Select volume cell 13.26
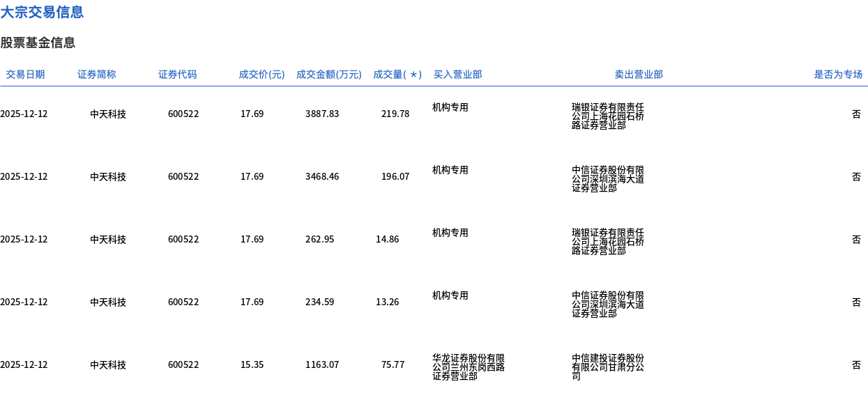868x400 pixels. [x=388, y=302]
